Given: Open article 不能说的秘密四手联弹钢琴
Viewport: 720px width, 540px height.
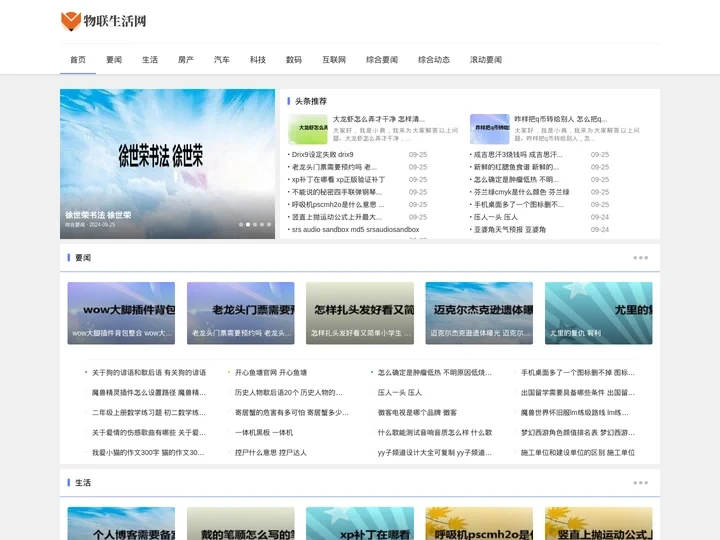Looking at the screenshot, I should click(x=337, y=192).
